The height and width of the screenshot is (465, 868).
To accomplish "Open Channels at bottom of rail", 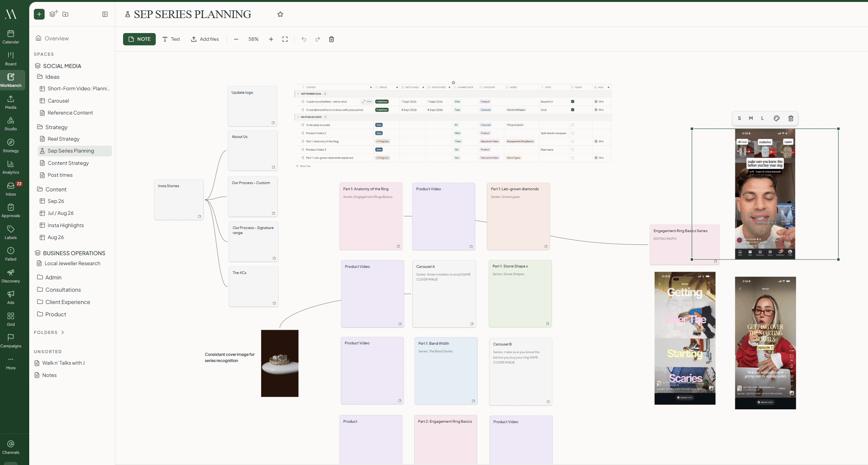I will pos(11,447).
